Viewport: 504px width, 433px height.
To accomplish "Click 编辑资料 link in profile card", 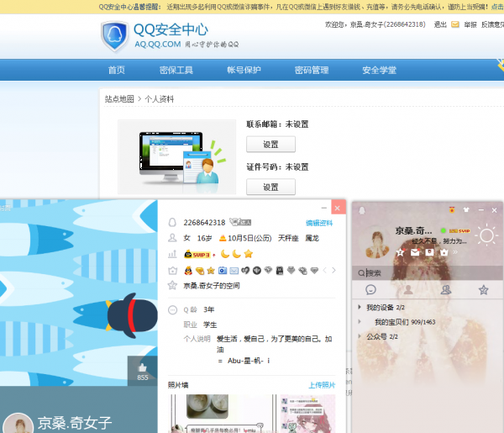I will point(319,223).
